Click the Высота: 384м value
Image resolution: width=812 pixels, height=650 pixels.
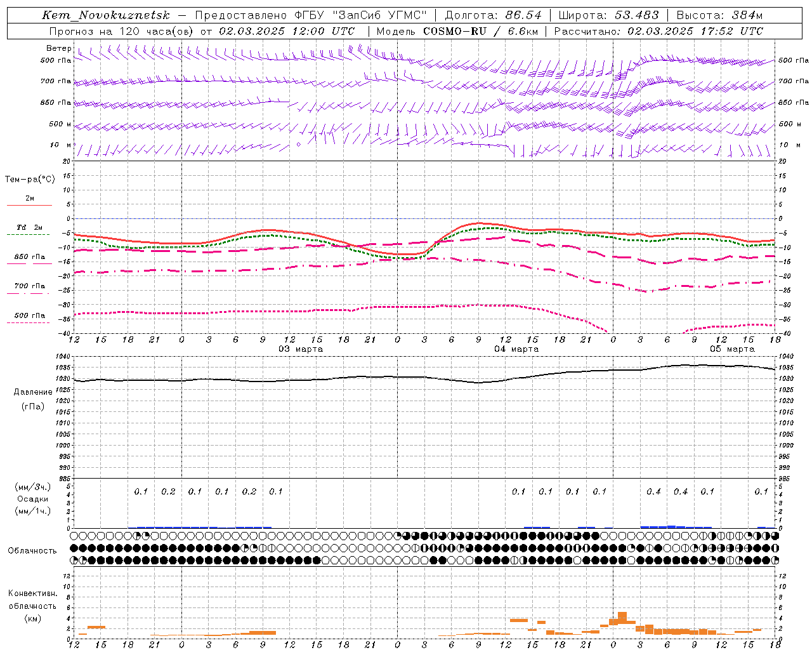[x=719, y=15]
